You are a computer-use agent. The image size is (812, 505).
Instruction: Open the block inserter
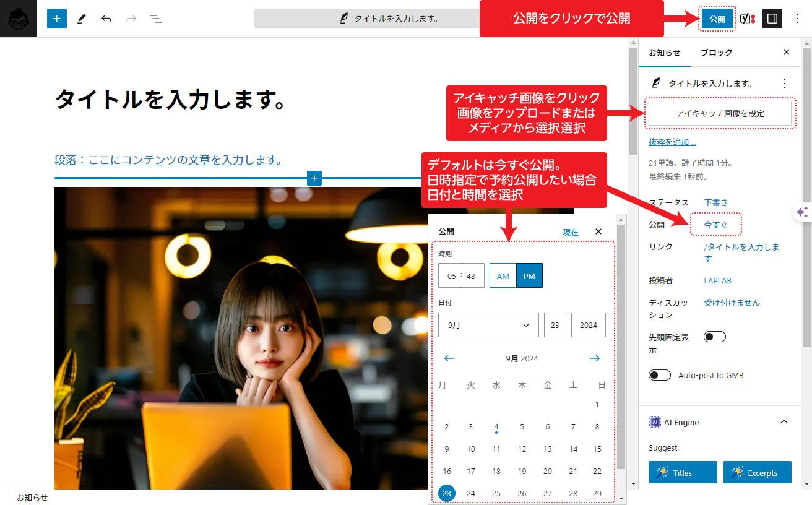click(x=56, y=19)
